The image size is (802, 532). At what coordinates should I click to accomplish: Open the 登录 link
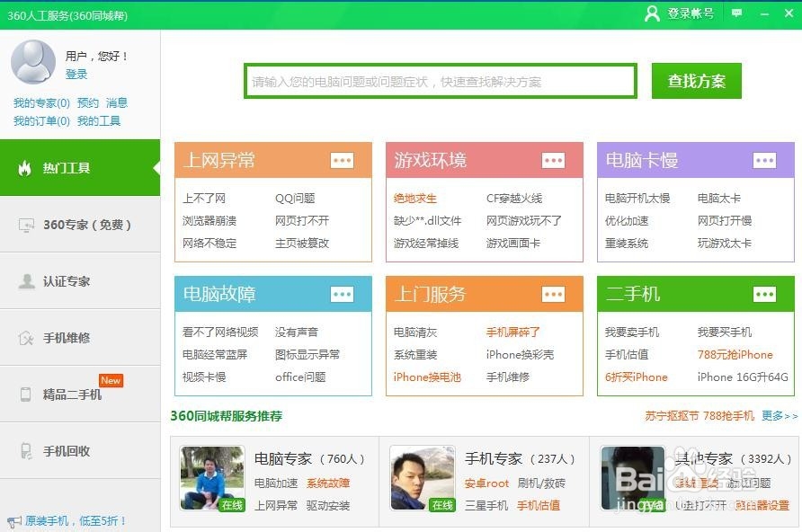76,75
